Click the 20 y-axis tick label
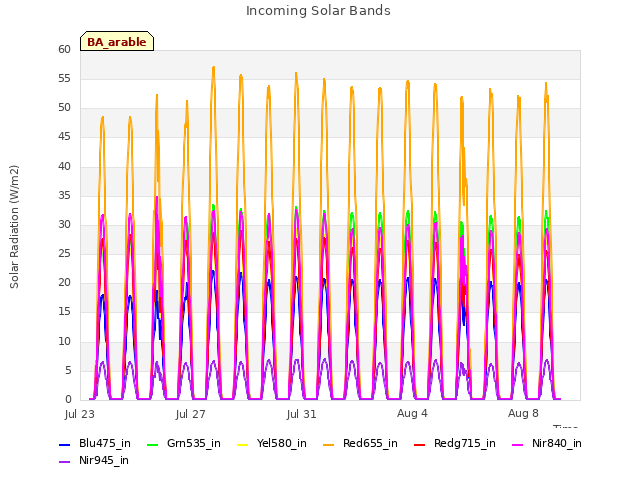 (64, 283)
